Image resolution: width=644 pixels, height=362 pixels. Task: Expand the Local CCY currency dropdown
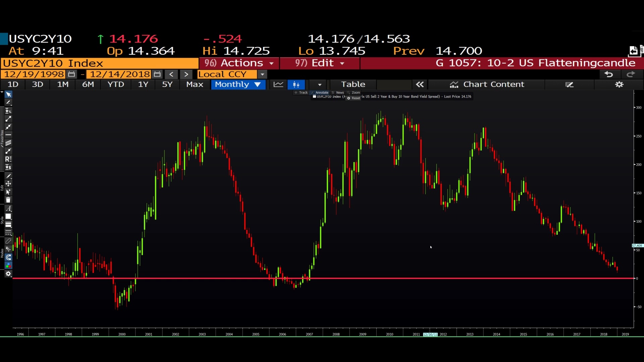point(262,74)
